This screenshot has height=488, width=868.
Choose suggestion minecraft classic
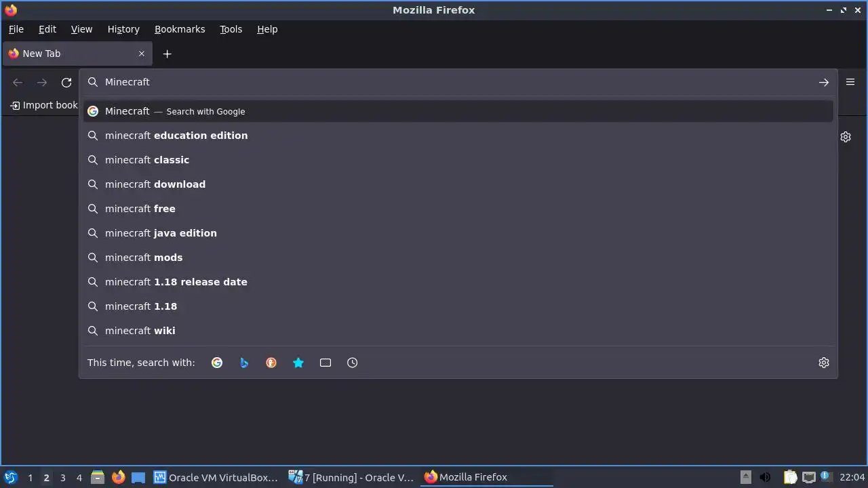pos(458,160)
